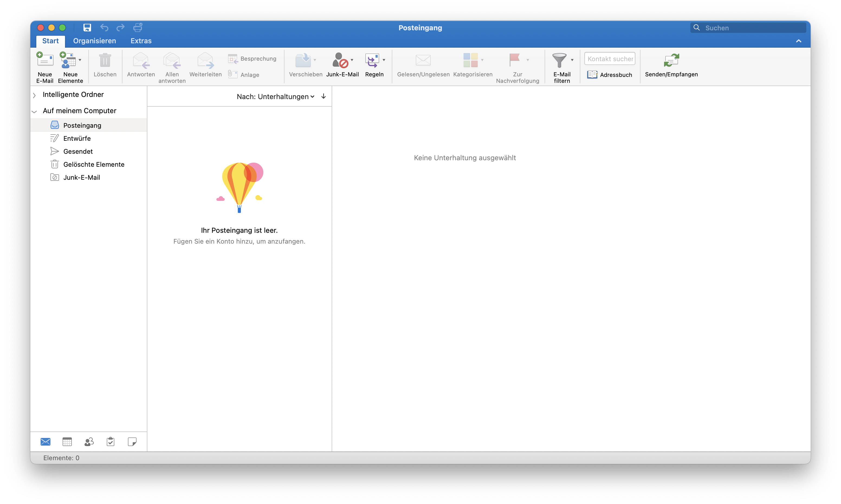Open the E-Mail filtern dropdown arrow
This screenshot has height=504, width=841.
tap(572, 60)
